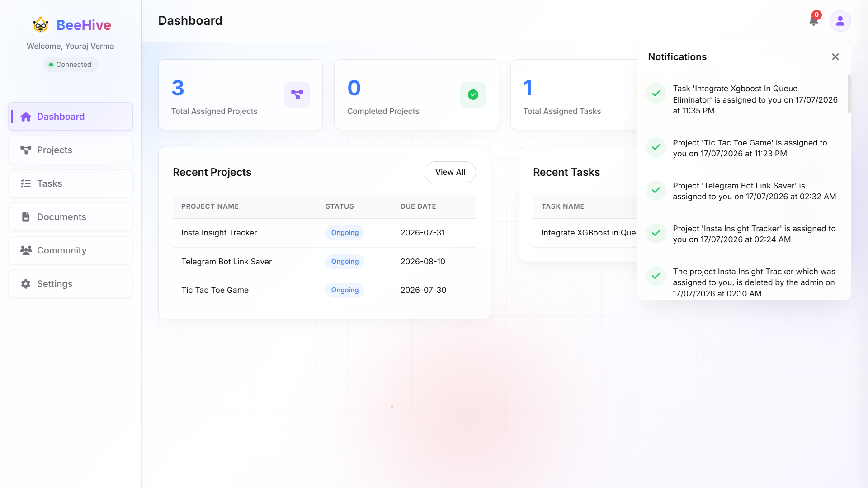Click the Ongoing status of Tic Tac Toe Game
868x488 pixels.
(x=344, y=290)
